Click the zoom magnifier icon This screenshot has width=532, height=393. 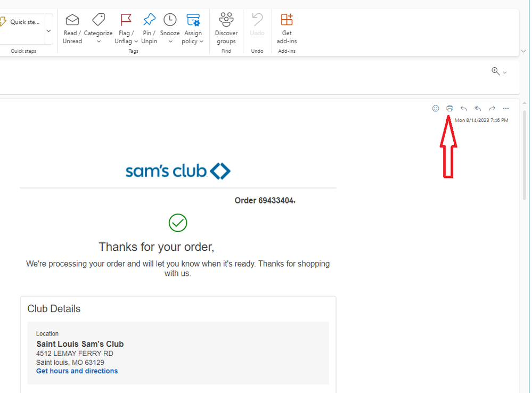tap(495, 71)
